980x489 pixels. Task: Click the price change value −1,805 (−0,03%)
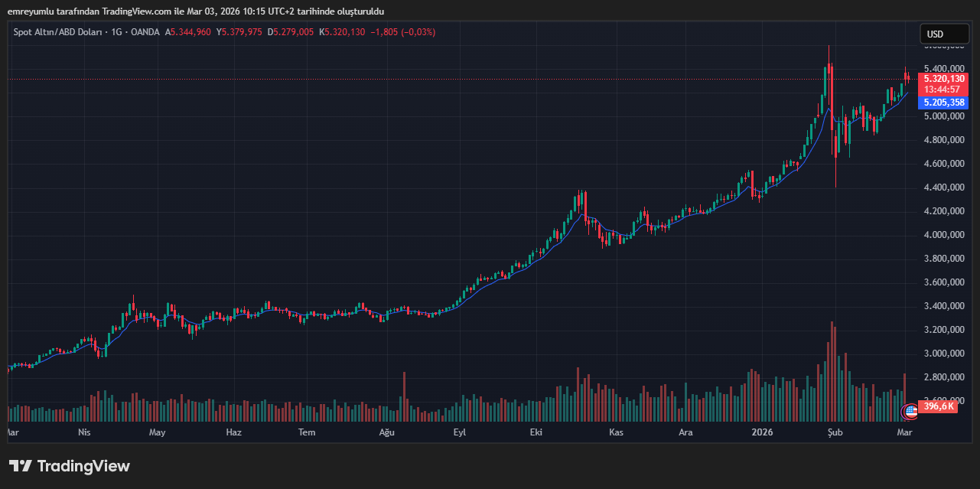402,32
